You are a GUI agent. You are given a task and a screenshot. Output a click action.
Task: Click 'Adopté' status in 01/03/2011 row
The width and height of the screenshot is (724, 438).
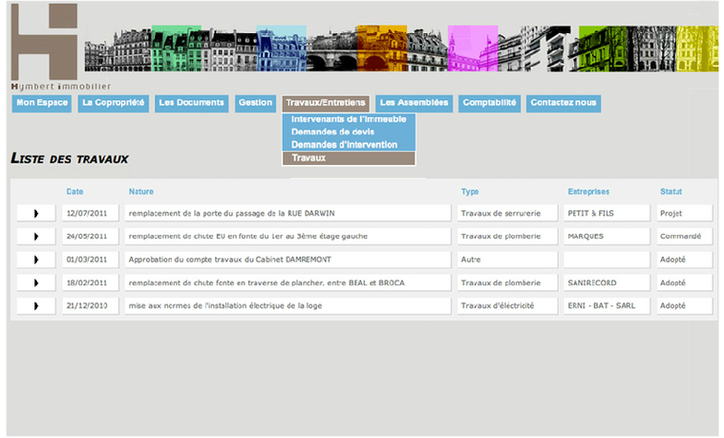point(684,259)
